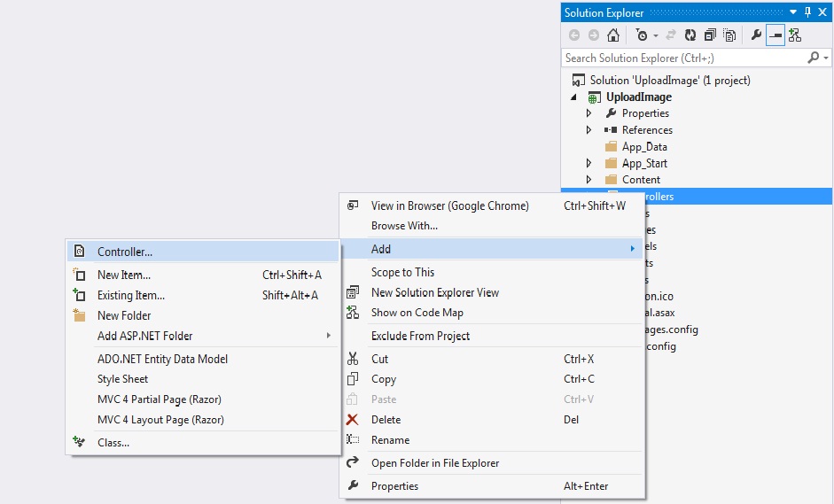Click the Class item icon in submenu
This screenshot has width=834, height=504.
79,442
